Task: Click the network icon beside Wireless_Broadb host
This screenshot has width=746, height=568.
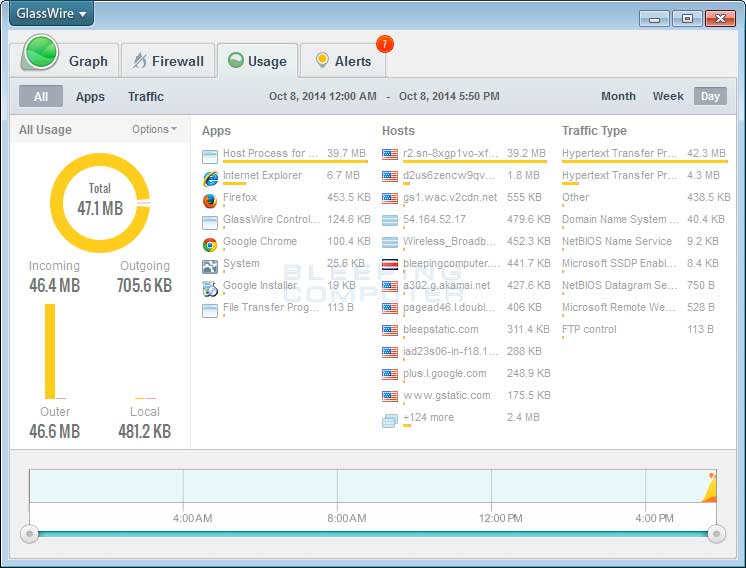Action: click(390, 242)
